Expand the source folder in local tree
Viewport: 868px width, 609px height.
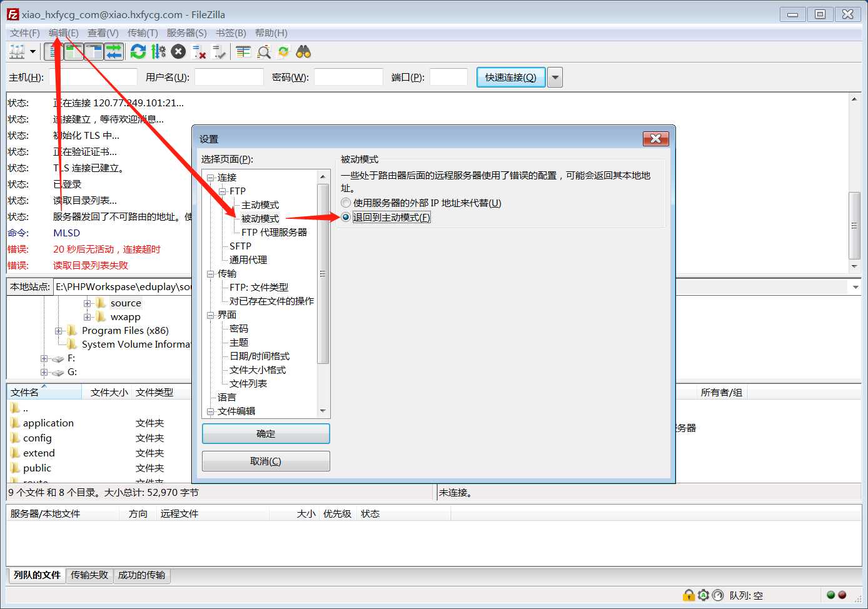tap(87, 303)
